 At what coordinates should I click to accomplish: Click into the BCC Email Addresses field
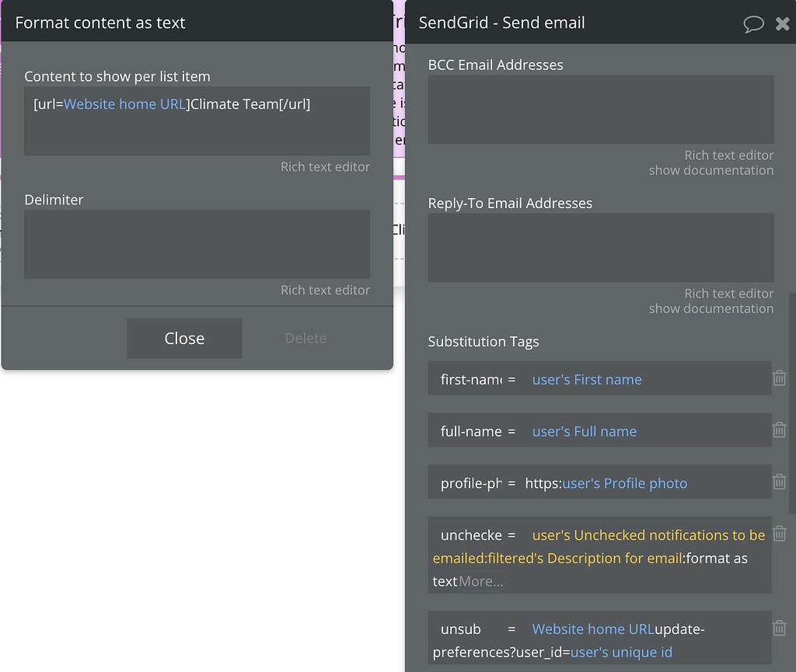(x=599, y=109)
